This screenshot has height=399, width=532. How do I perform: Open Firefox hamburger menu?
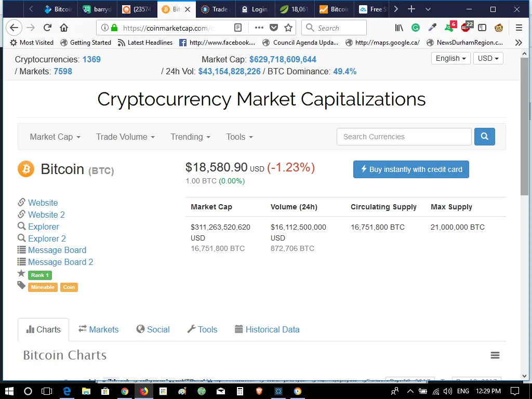coord(519,28)
